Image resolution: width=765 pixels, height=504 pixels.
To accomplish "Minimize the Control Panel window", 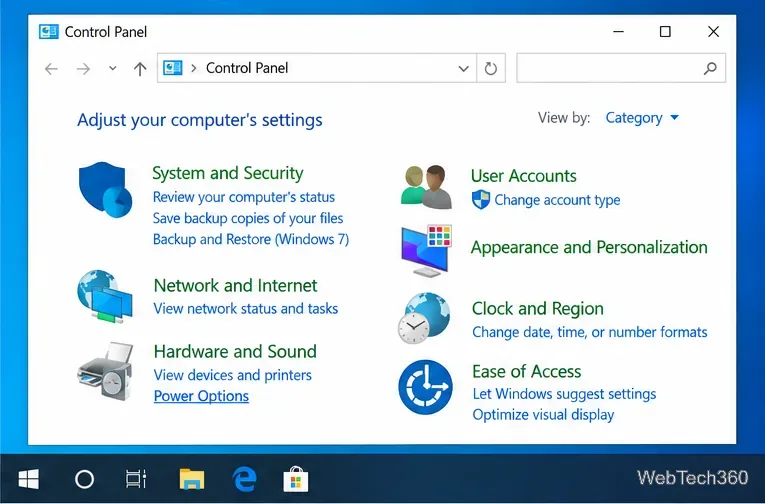I will click(618, 32).
